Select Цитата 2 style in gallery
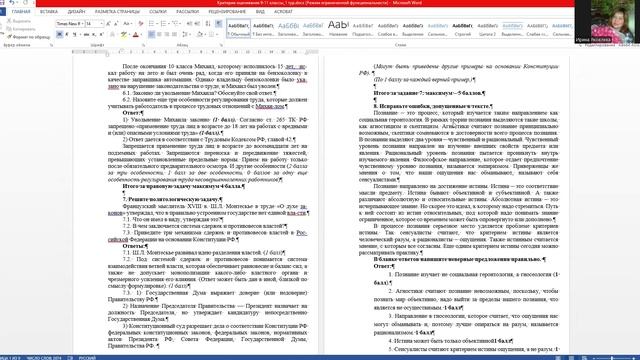 point(487,29)
